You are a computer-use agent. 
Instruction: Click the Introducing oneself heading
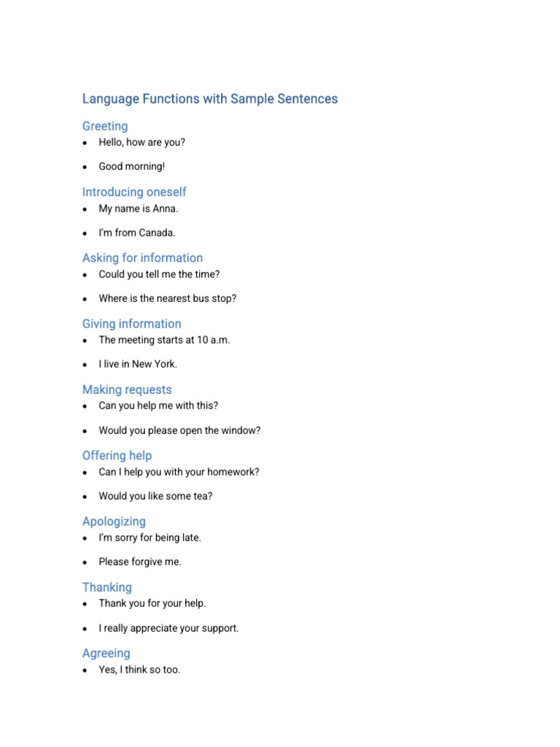coord(134,192)
